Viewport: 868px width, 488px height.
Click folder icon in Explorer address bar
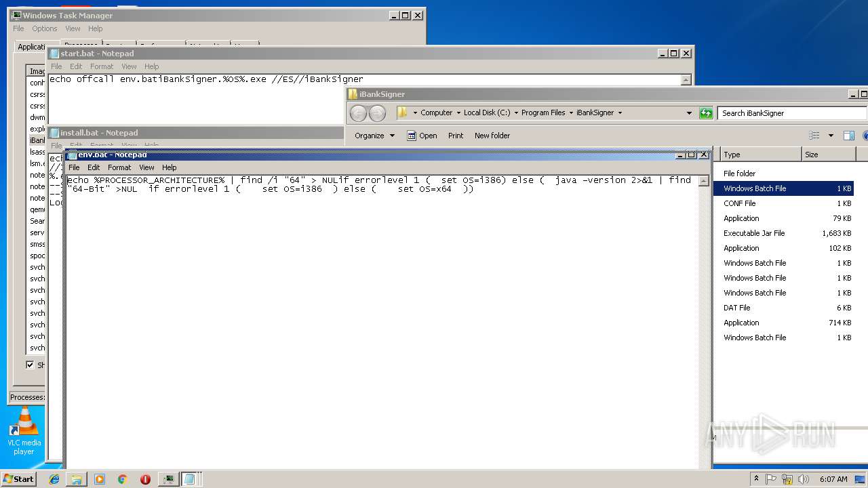tap(403, 113)
